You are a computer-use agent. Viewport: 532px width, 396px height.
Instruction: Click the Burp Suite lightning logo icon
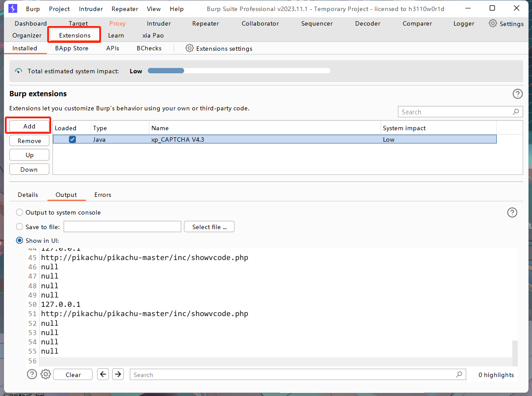click(x=13, y=8)
